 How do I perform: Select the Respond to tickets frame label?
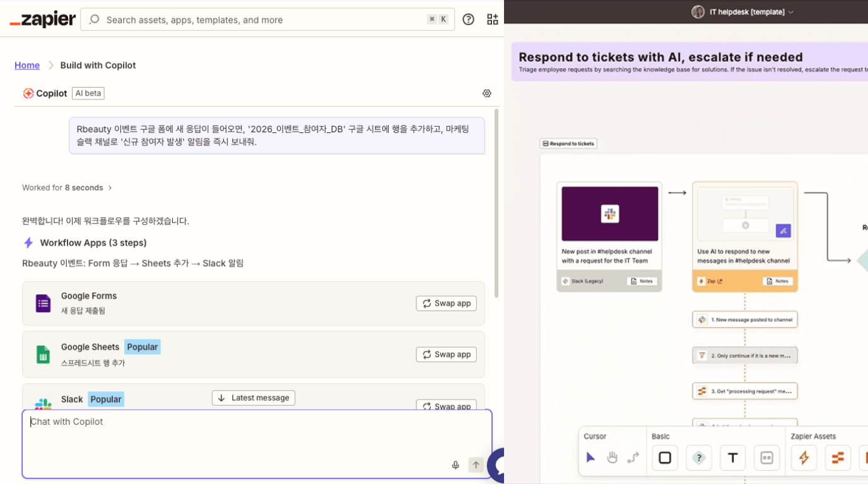[x=568, y=144]
